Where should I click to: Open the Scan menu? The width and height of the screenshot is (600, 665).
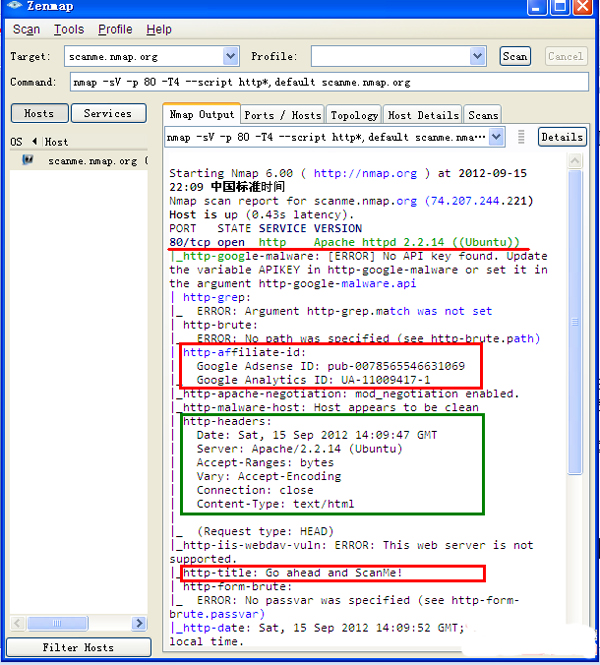pos(26,29)
